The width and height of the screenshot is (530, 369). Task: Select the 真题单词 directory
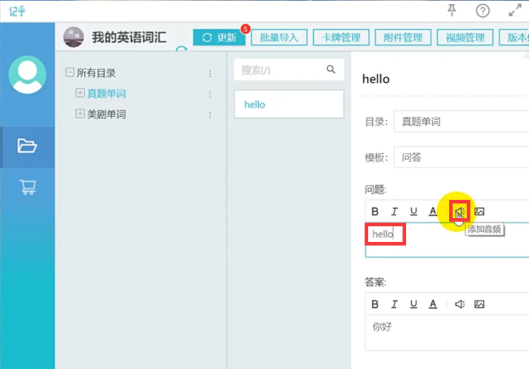pyautogui.click(x=107, y=94)
